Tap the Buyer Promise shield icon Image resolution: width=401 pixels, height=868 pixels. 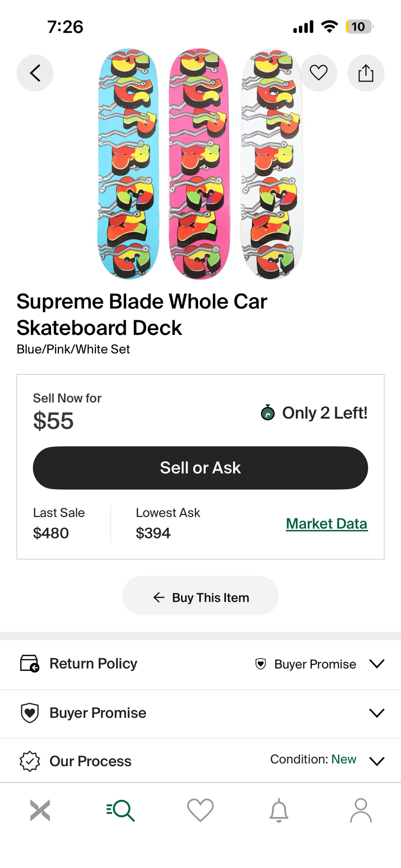point(30,713)
